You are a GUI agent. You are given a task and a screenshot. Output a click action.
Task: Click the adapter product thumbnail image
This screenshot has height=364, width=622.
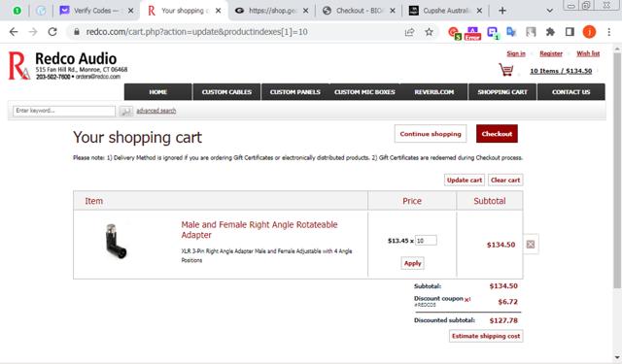[116, 242]
